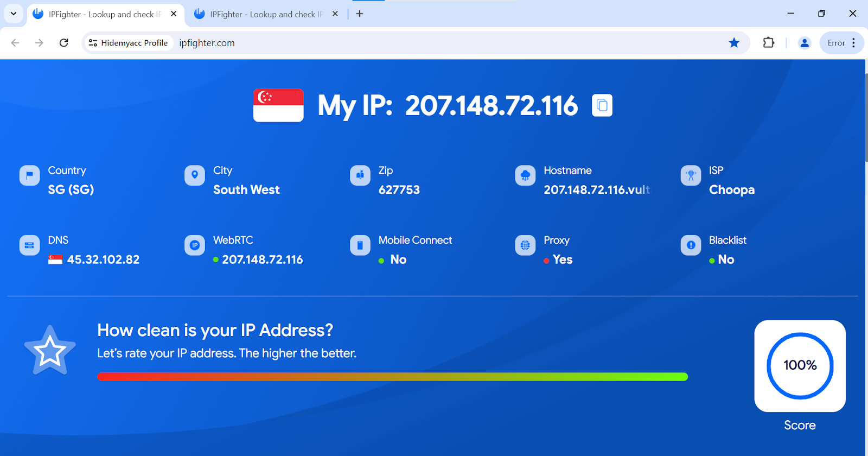Click the Hostname cloud icon

pyautogui.click(x=525, y=175)
